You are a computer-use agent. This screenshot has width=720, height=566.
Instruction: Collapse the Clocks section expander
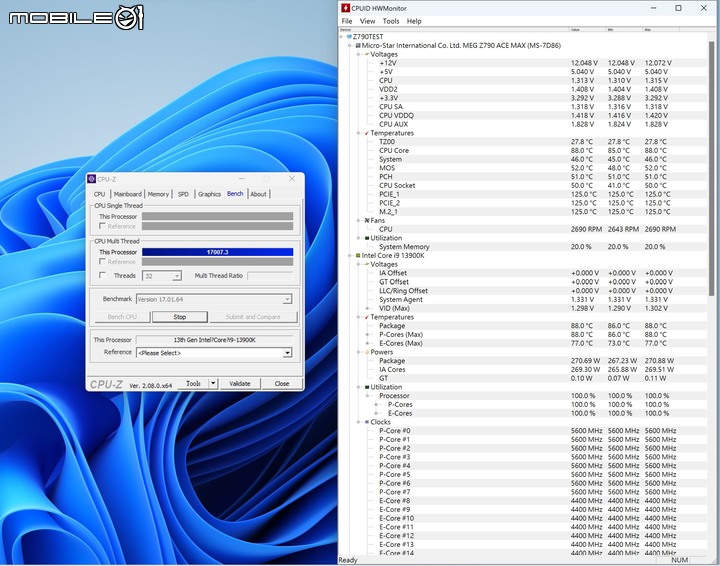click(359, 422)
